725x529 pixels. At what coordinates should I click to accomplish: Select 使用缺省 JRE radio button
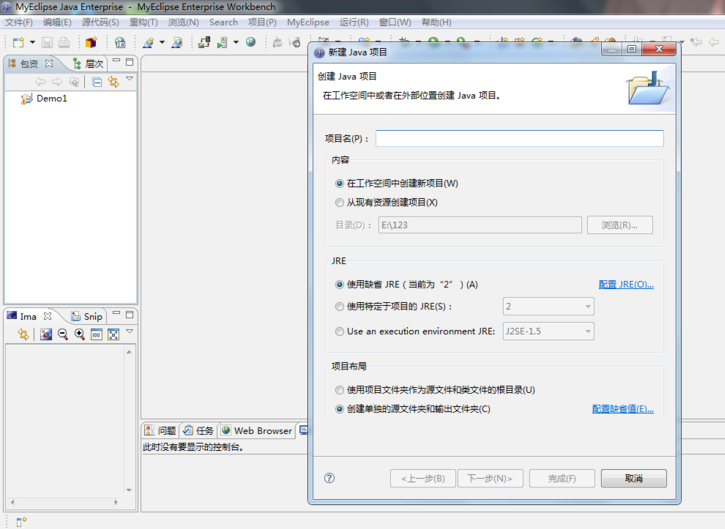339,284
